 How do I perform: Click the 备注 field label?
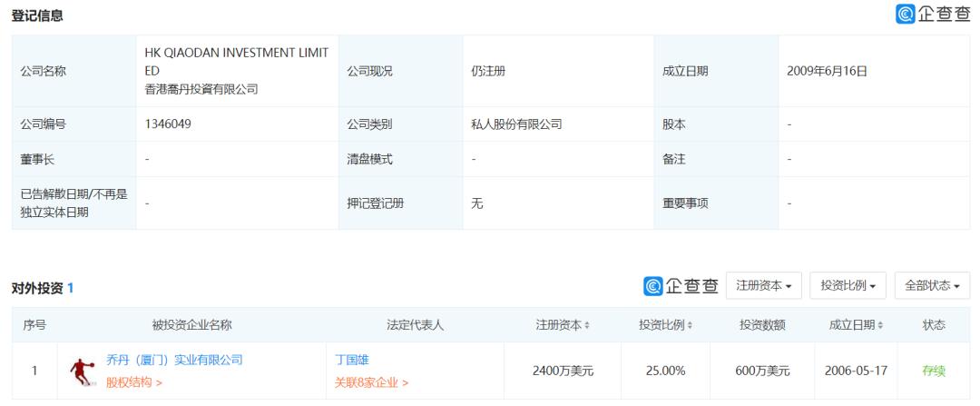click(673, 160)
